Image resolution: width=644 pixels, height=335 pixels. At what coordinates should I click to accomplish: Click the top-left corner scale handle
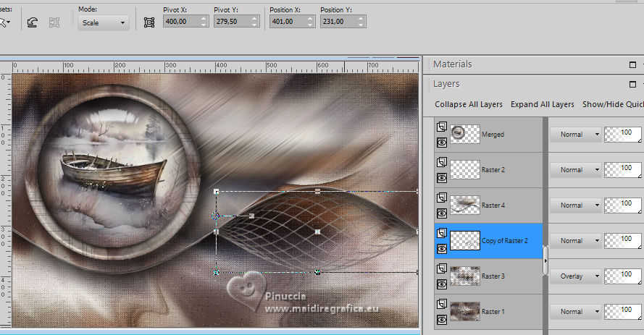click(x=217, y=192)
